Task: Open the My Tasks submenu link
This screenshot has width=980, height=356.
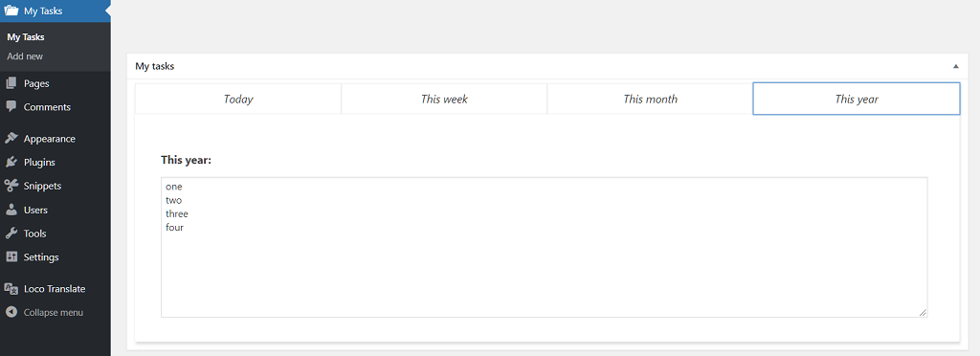Action: (x=26, y=37)
